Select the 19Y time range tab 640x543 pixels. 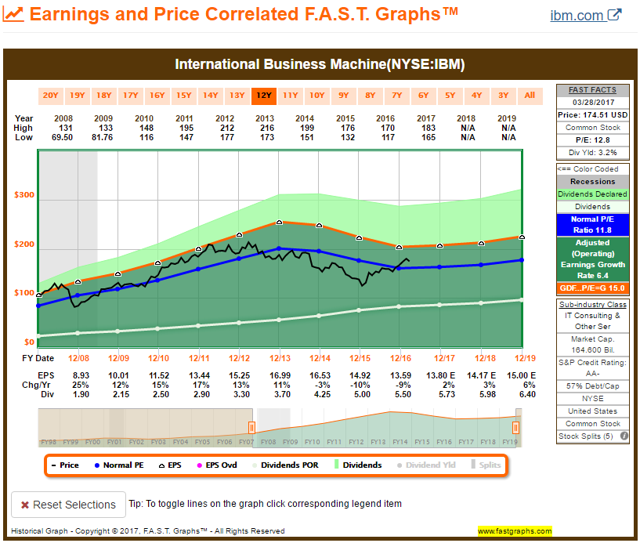click(x=77, y=96)
